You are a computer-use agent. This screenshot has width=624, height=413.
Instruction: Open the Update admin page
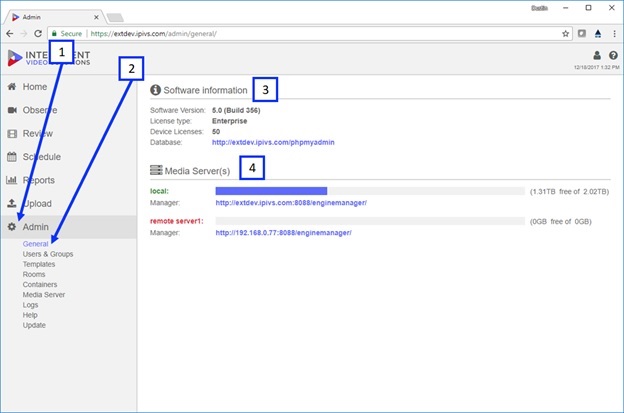pos(34,325)
